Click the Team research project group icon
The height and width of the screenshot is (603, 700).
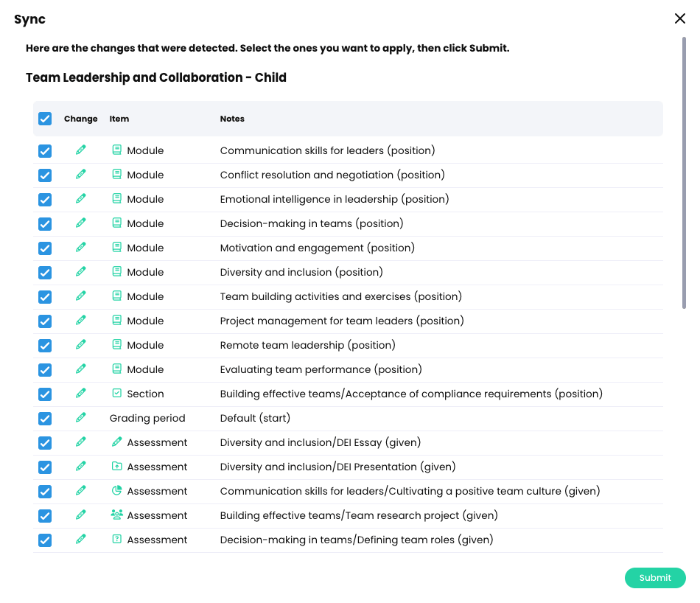coord(116,515)
